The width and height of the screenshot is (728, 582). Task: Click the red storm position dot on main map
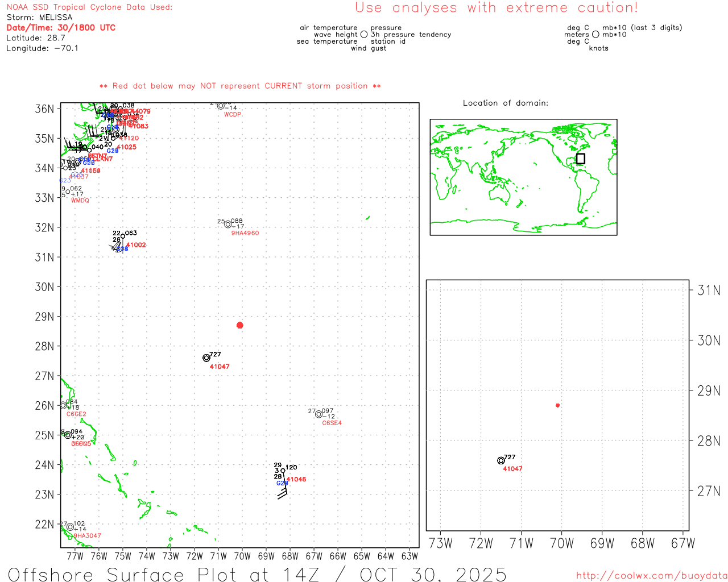coord(240,325)
